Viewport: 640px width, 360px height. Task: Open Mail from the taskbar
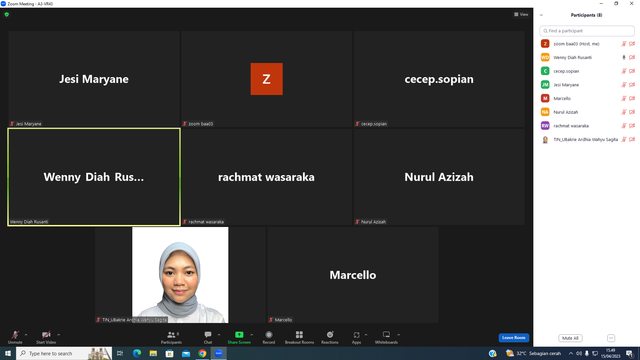click(186, 353)
